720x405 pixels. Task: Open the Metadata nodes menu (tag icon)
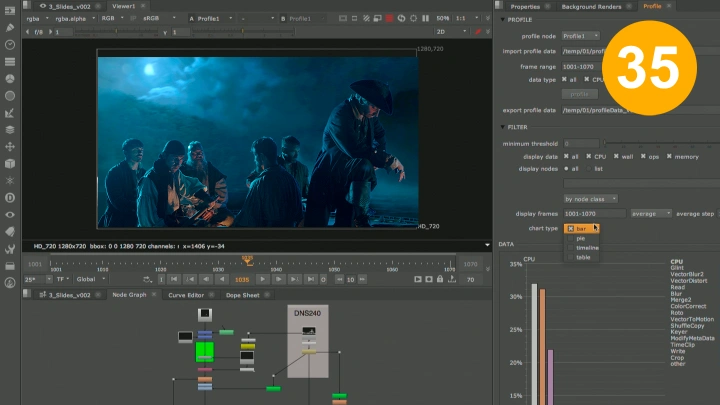10,231
